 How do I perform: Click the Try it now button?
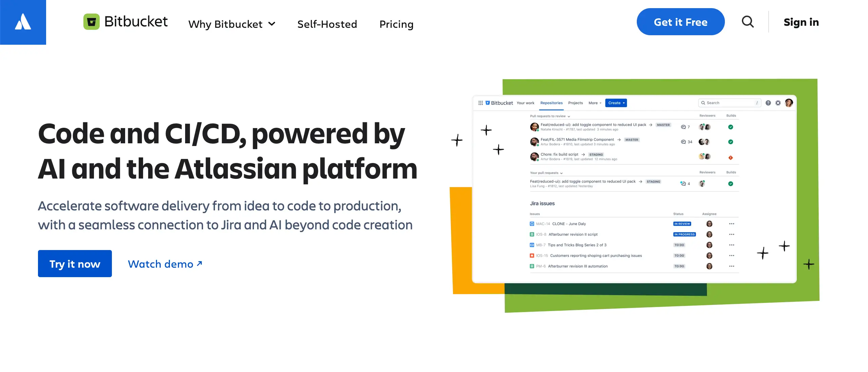75,264
